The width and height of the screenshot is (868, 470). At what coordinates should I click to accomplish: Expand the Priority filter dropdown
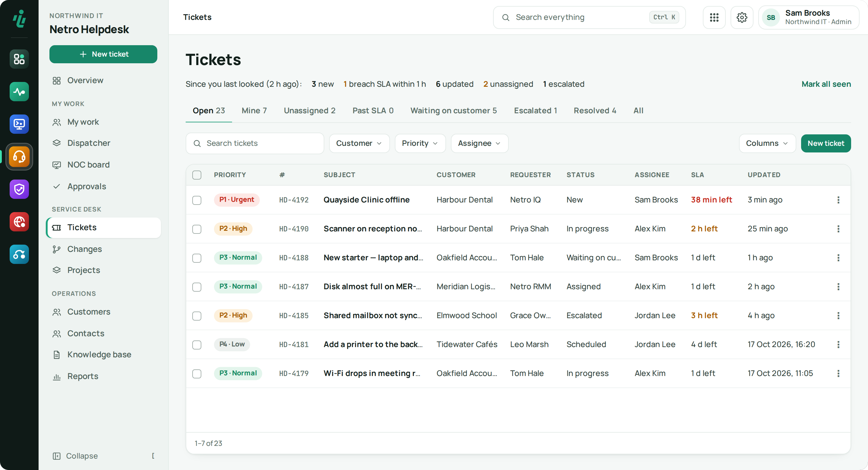click(x=420, y=143)
